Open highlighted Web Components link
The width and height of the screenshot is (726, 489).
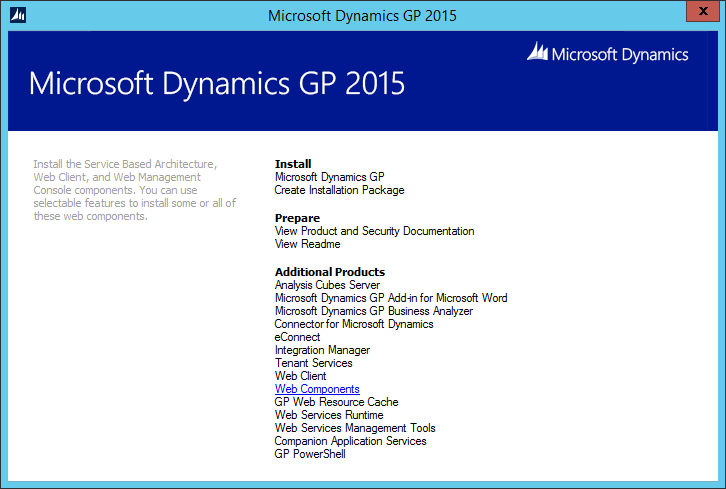pos(317,389)
